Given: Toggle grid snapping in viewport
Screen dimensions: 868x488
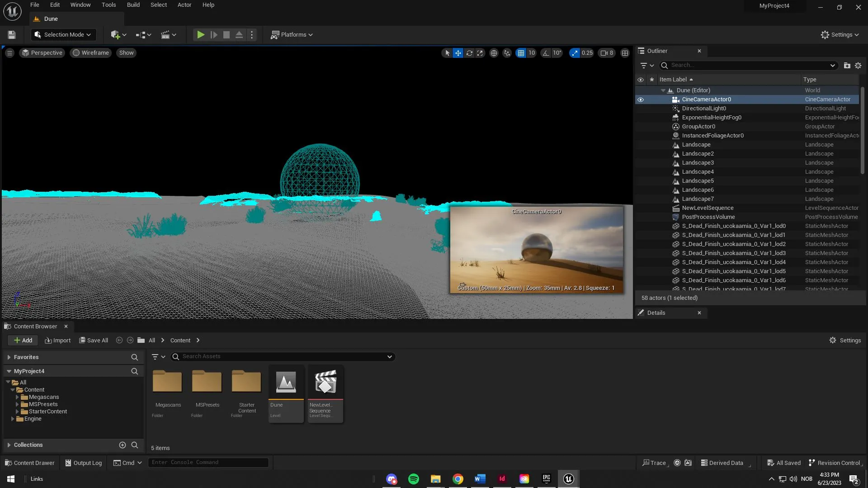Looking at the screenshot, I should click(521, 53).
